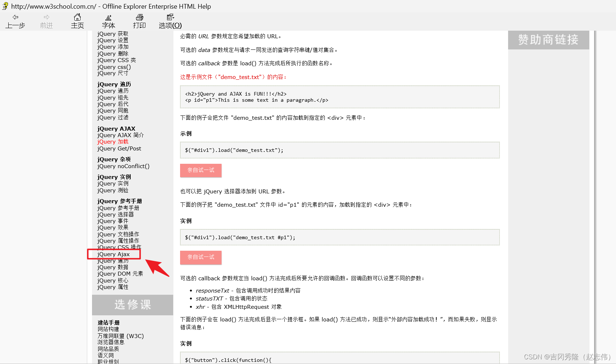Open 万维网联盟 (W3C) link
Image resolution: width=616 pixels, height=364 pixels.
click(x=121, y=336)
